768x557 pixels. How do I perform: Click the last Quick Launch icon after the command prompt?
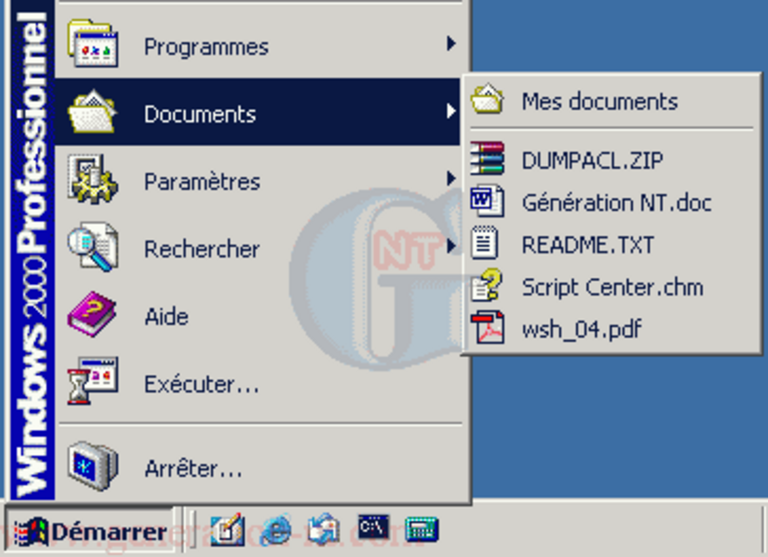[x=422, y=530]
